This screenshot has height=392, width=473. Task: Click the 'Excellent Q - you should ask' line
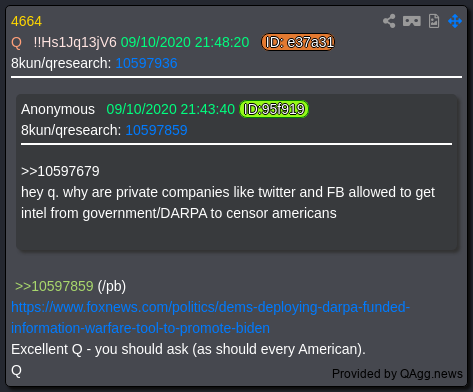pos(188,349)
